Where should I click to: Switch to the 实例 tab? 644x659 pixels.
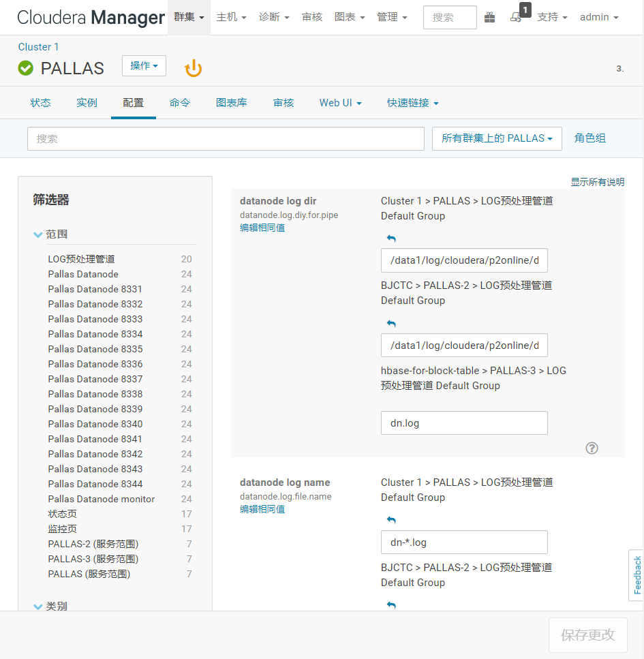coord(87,102)
